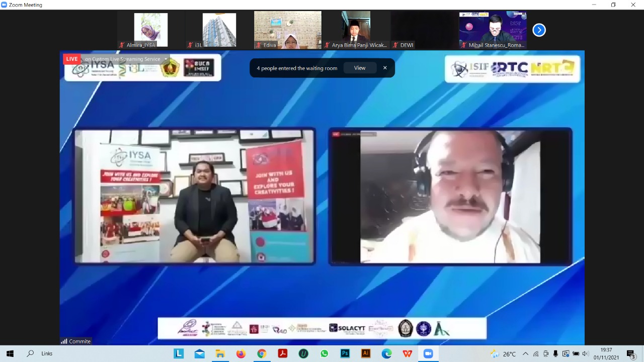
Task: Select the Ediva participant video thumbnail
Action: [287, 30]
